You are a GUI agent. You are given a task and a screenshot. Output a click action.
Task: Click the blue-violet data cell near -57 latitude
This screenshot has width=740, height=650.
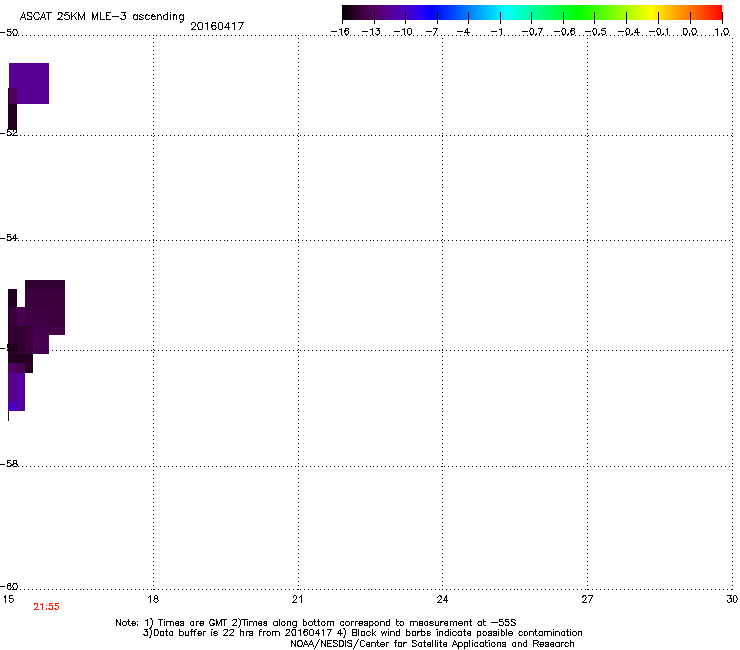coord(13,406)
